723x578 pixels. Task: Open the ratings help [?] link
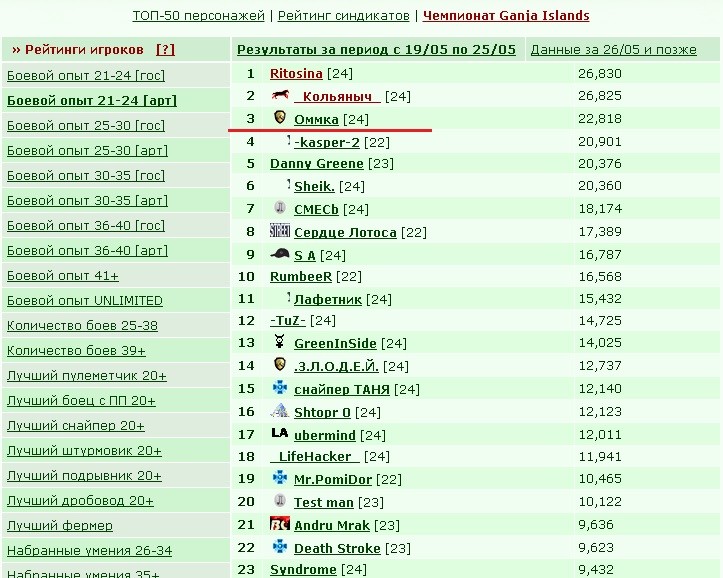tap(166, 49)
